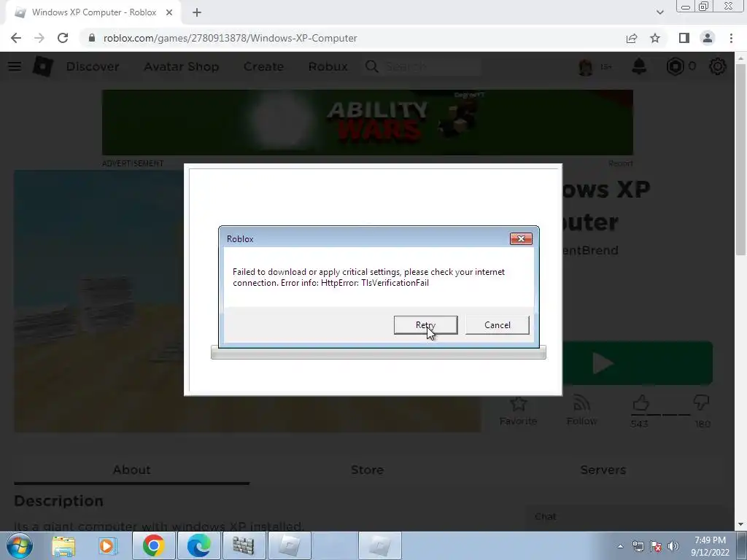This screenshot has height=560, width=747.
Task: Click the brick wall firewall taskbar icon
Action: pyautogui.click(x=244, y=545)
